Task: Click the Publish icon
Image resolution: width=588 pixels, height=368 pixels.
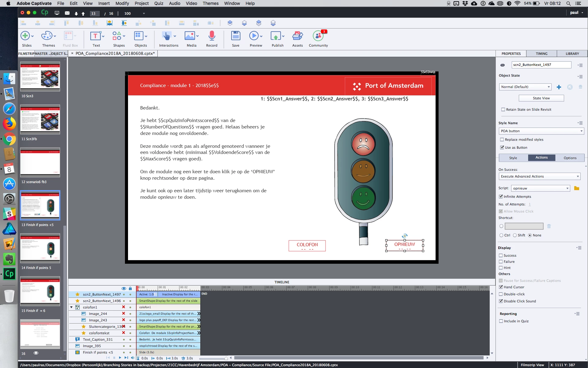Action: (x=276, y=36)
